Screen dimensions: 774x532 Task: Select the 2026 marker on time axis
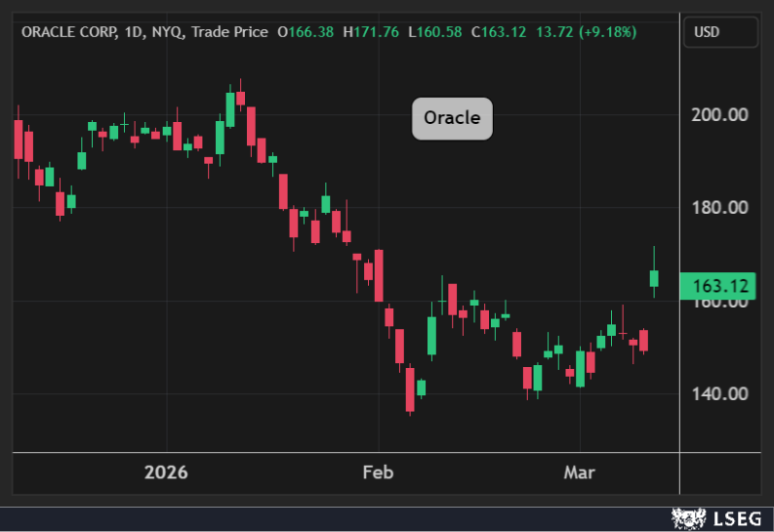click(x=166, y=472)
